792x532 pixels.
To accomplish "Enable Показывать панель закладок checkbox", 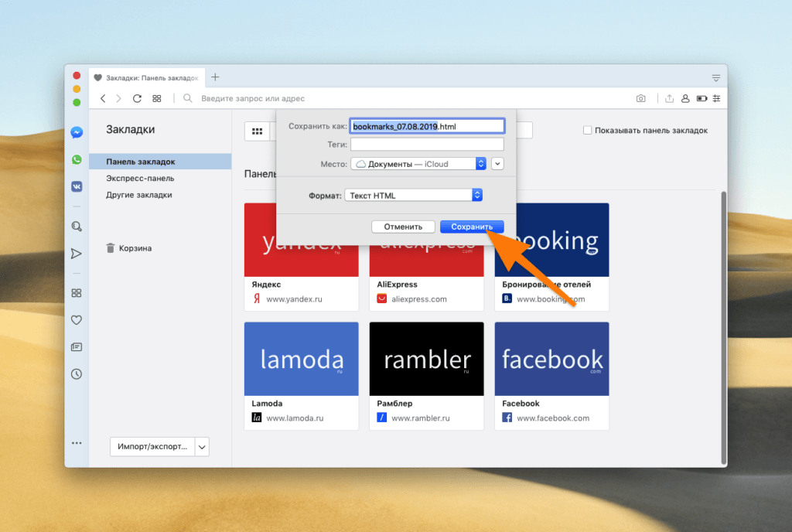I will [x=588, y=130].
